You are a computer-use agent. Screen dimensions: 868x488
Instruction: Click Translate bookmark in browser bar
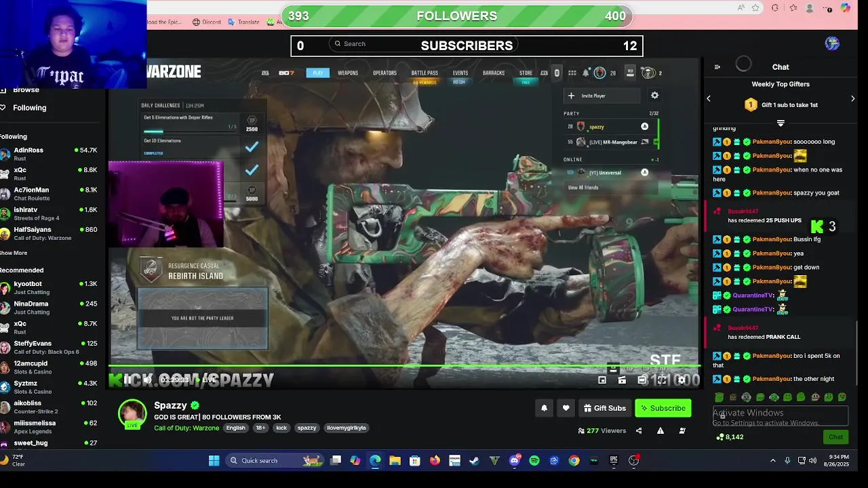coord(243,22)
